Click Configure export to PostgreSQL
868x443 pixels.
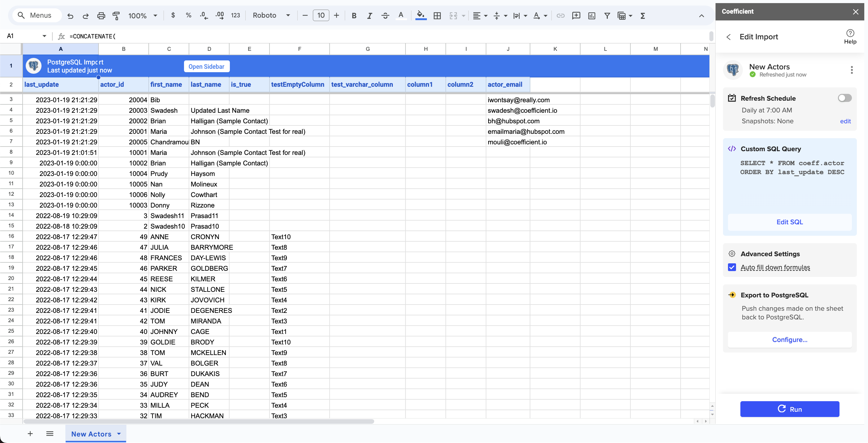click(x=790, y=340)
